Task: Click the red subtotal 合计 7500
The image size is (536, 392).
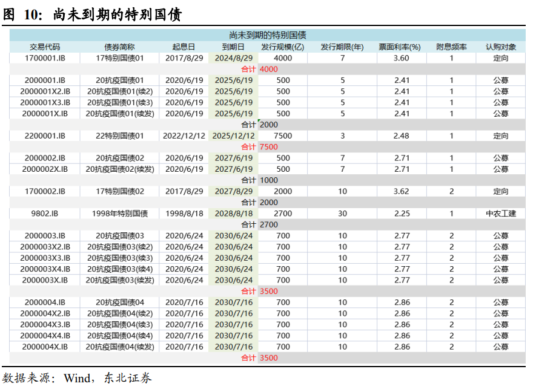Action: (259, 147)
